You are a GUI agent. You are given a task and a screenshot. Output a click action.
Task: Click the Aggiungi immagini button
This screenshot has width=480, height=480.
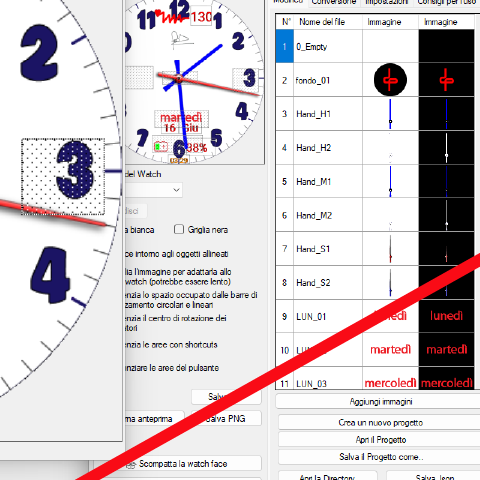(381, 402)
